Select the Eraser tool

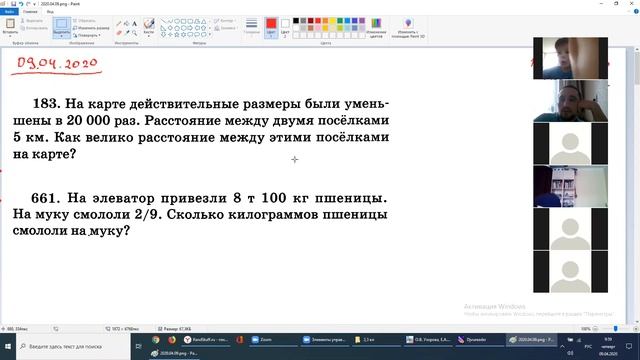click(119, 32)
